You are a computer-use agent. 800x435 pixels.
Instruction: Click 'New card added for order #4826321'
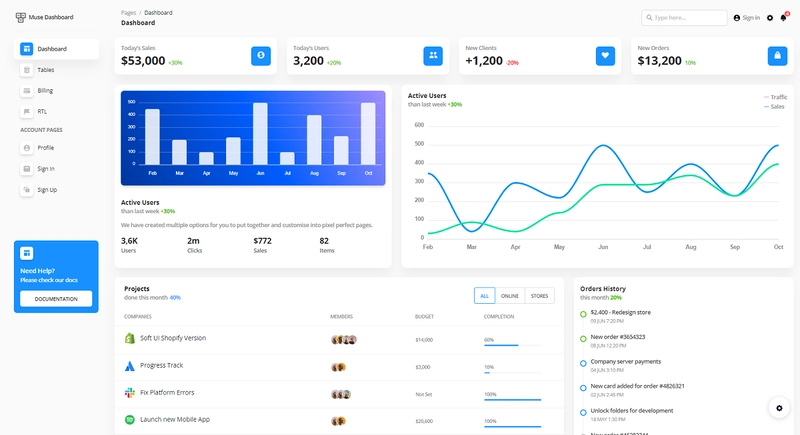pyautogui.click(x=637, y=386)
